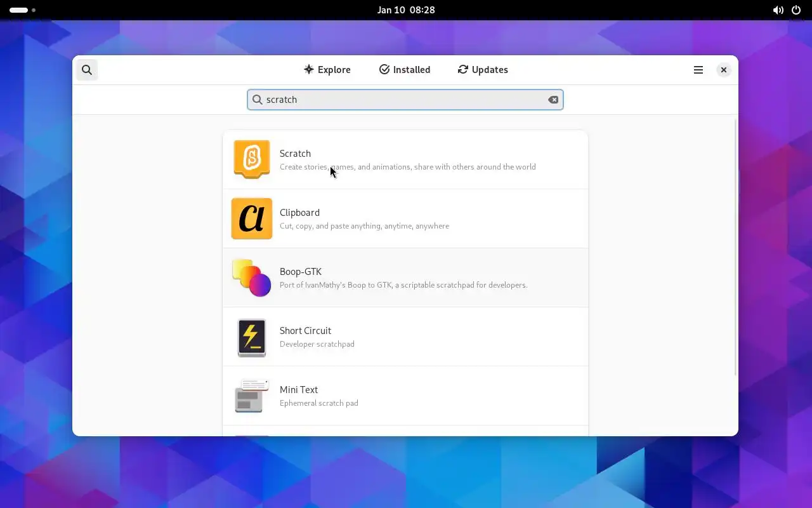Open the power system menu icon
812x508 pixels.
pos(796,10)
